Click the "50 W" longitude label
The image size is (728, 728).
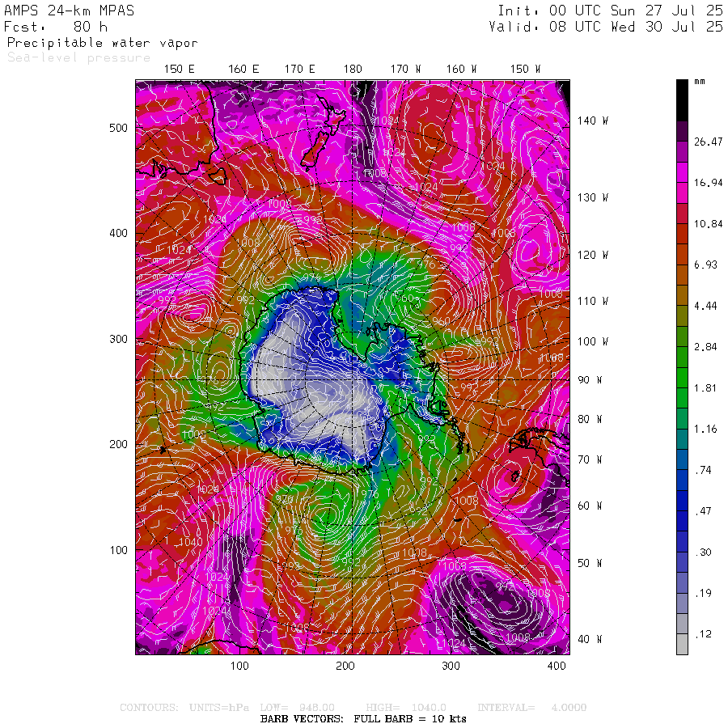click(590, 563)
